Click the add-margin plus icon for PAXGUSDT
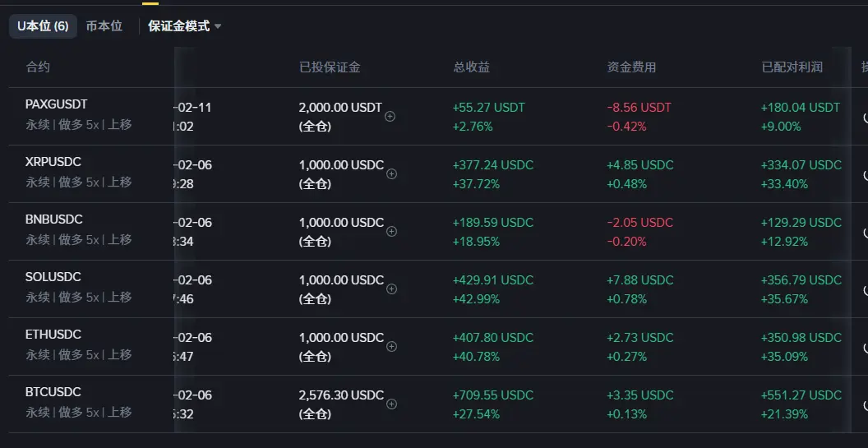This screenshot has width=868, height=448. [390, 117]
